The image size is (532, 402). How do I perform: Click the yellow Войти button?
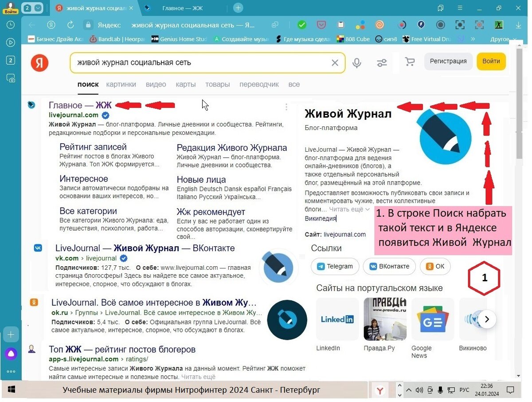point(491,61)
